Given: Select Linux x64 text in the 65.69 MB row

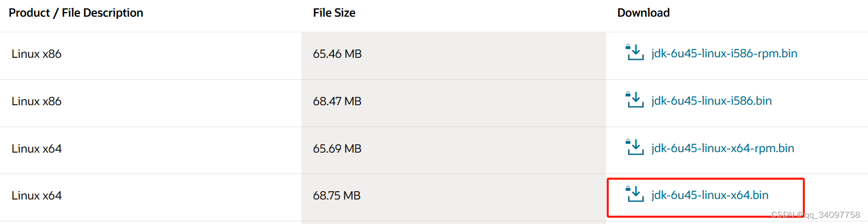Looking at the screenshot, I should [37, 148].
